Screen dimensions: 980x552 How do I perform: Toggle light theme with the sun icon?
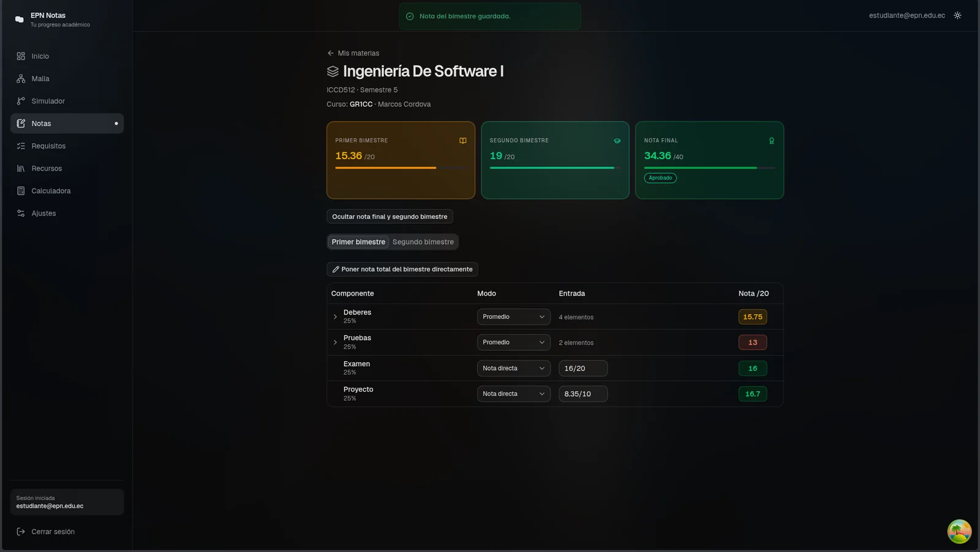pos(957,15)
